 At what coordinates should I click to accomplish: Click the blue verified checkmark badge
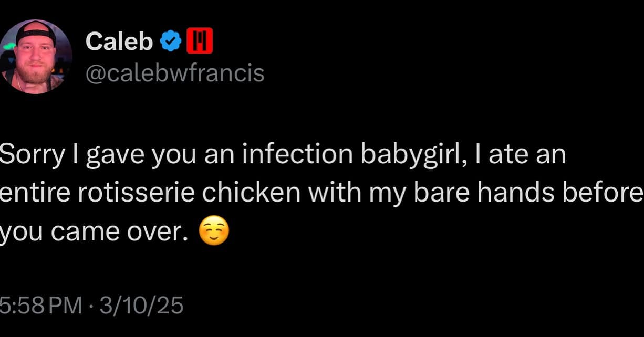(171, 41)
